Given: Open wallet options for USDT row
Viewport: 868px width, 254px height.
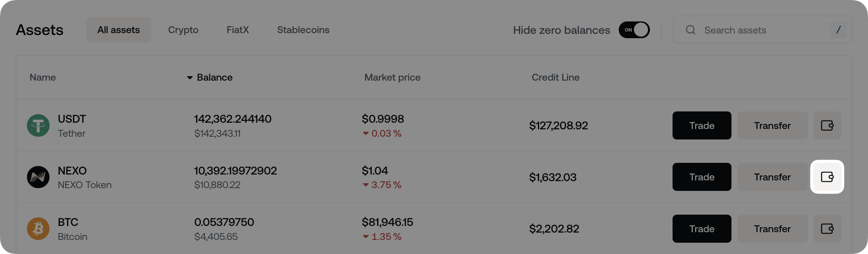Looking at the screenshot, I should pos(827,125).
